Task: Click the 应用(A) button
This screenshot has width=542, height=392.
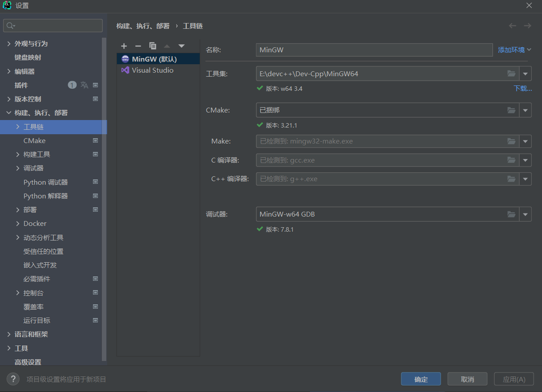Action: (514, 379)
